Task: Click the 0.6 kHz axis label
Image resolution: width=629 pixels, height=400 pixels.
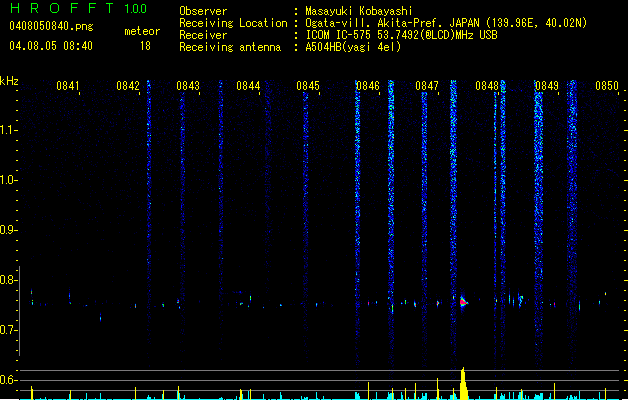Action: [x=8, y=380]
